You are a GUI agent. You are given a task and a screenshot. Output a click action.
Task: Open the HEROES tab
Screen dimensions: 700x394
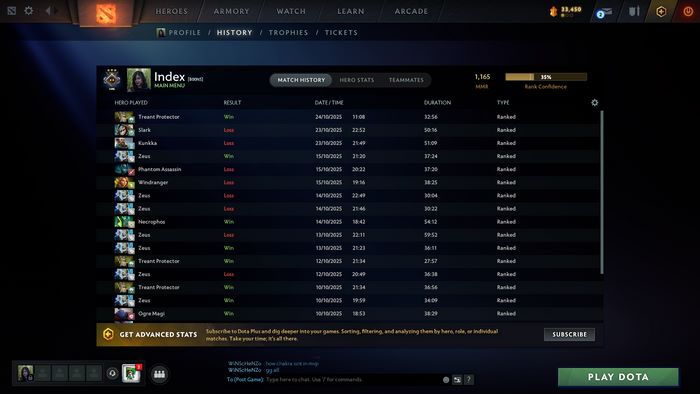172,11
